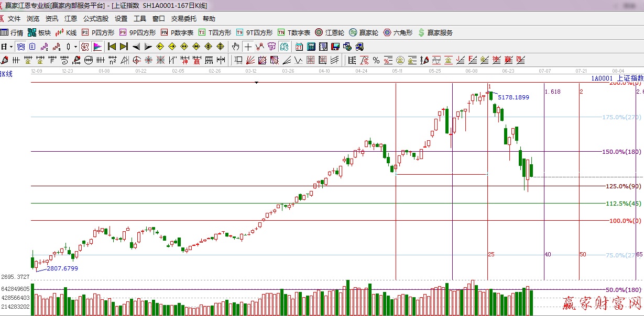Toggle the crosshair cursor button
The height and width of the screenshot is (316, 644).
[x=248, y=47]
